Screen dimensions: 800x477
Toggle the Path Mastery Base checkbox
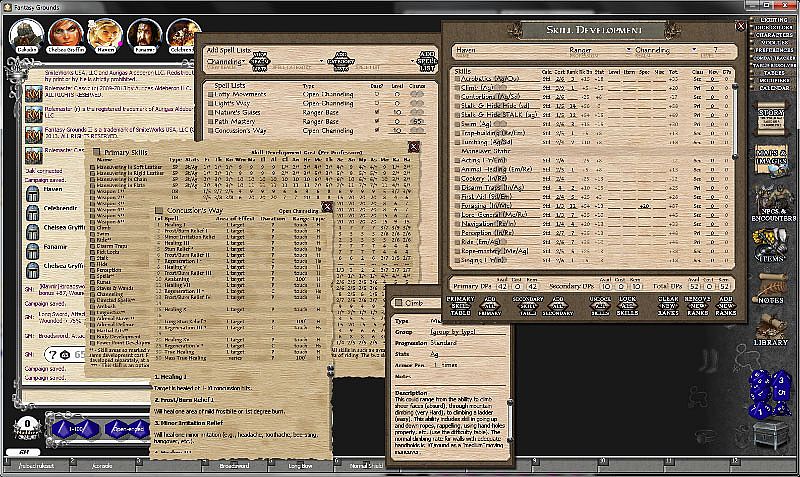(x=374, y=120)
